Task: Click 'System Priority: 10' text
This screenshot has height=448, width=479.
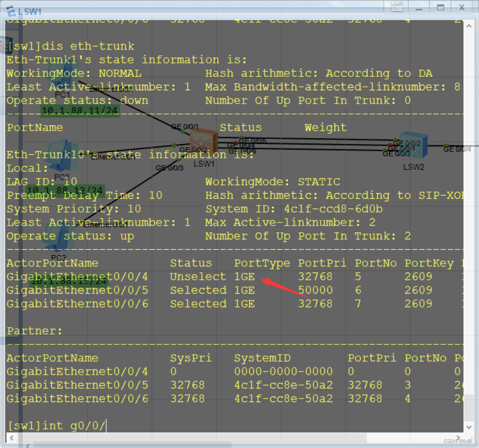Action: click(x=74, y=209)
